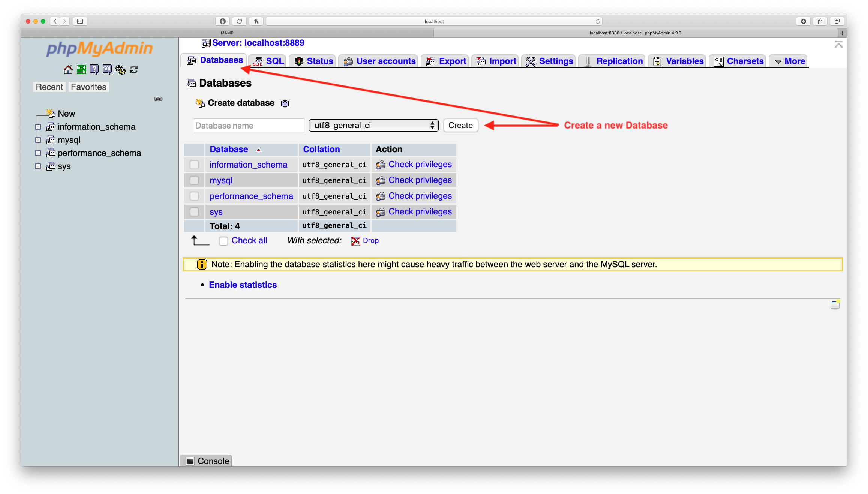Open the phpMyAdmin Home icon

coord(68,70)
